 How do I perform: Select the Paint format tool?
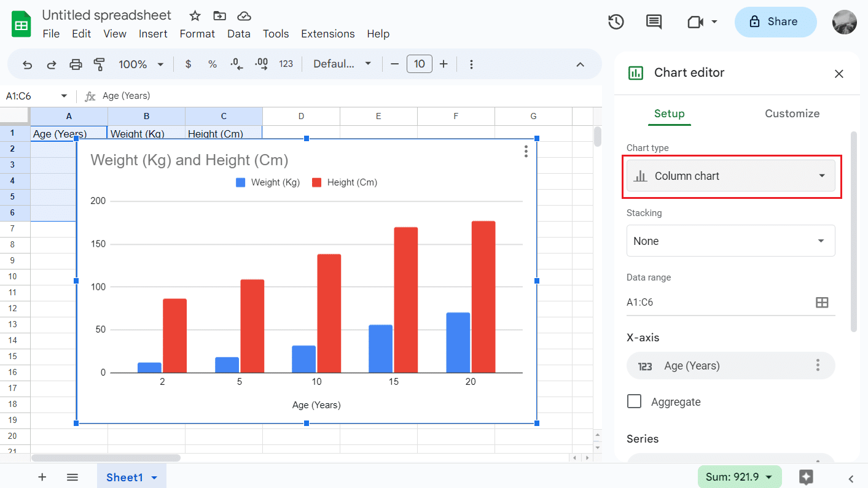tap(100, 63)
